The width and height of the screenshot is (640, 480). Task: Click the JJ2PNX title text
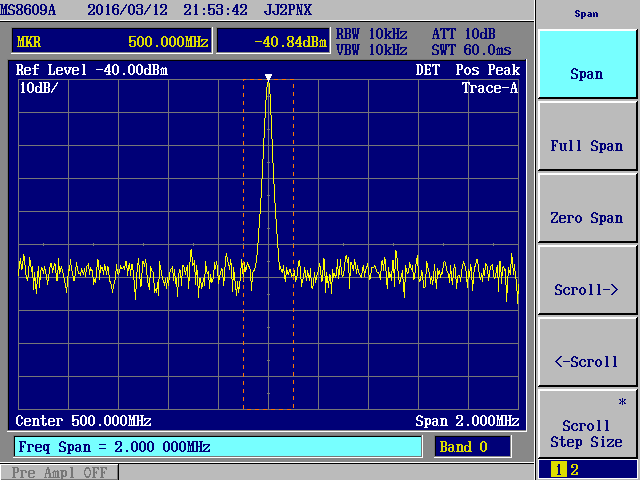coord(288,10)
